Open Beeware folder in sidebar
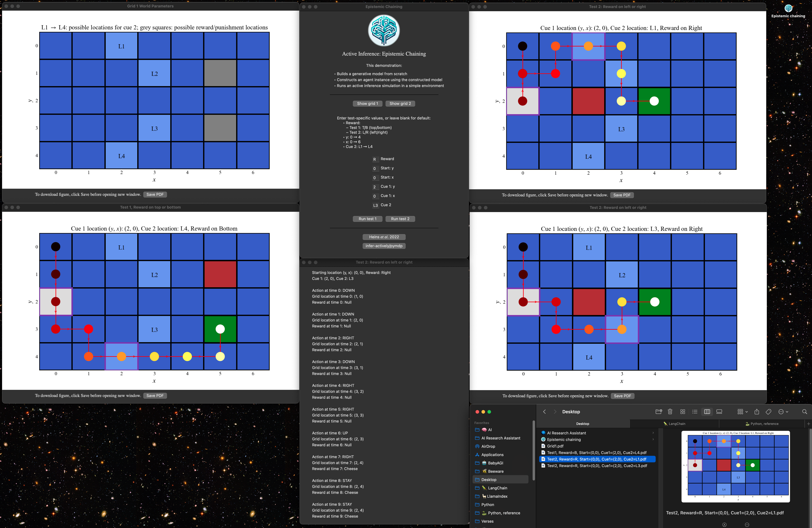Viewport: 812px width, 528px height. (x=500, y=471)
